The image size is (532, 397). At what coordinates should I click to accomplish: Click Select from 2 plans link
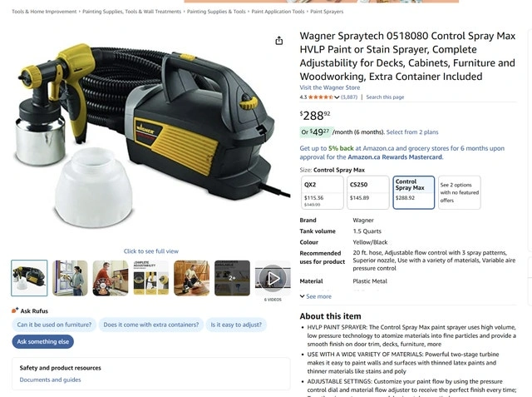[412, 132]
